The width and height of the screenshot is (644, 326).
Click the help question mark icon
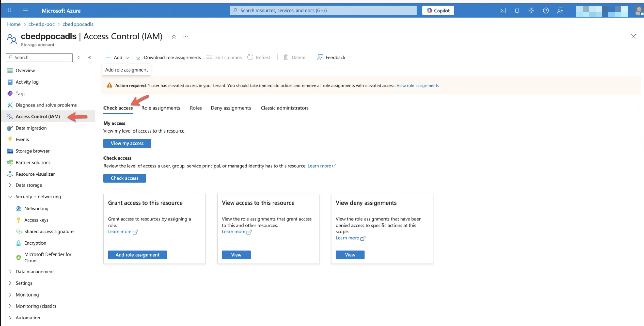(546, 11)
